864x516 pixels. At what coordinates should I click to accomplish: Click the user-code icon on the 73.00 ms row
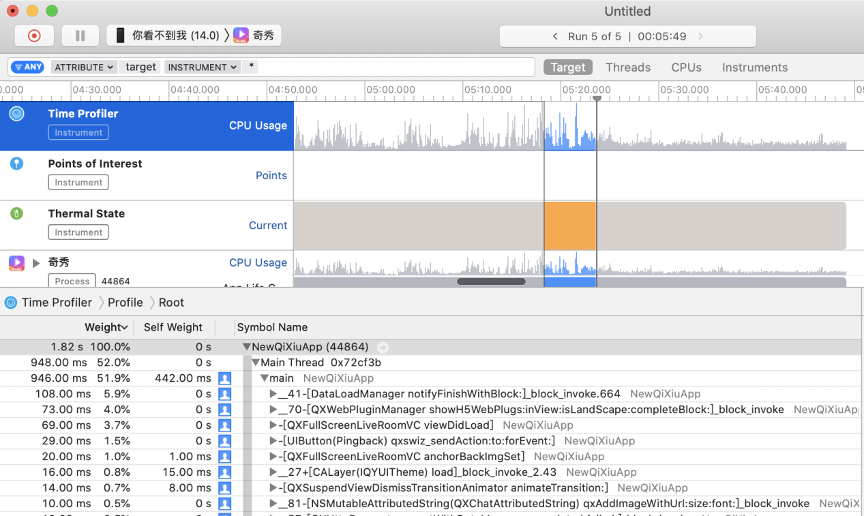tap(224, 410)
